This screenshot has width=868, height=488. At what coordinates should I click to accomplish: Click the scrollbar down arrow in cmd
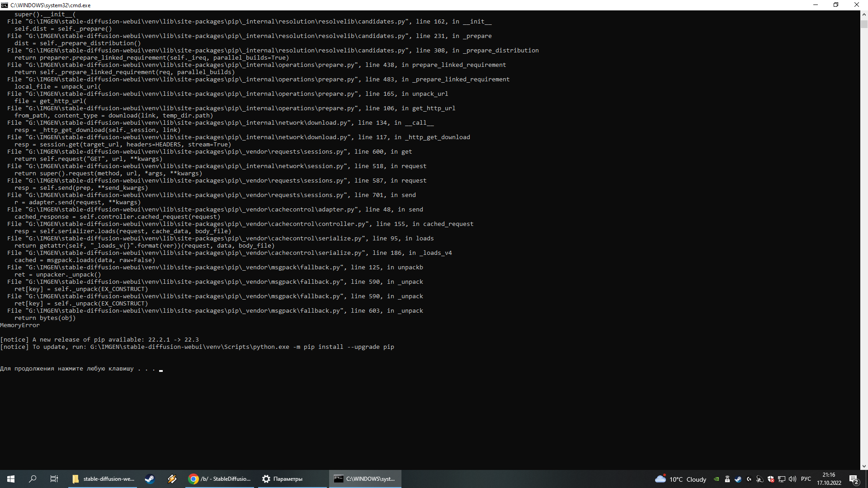(x=864, y=466)
